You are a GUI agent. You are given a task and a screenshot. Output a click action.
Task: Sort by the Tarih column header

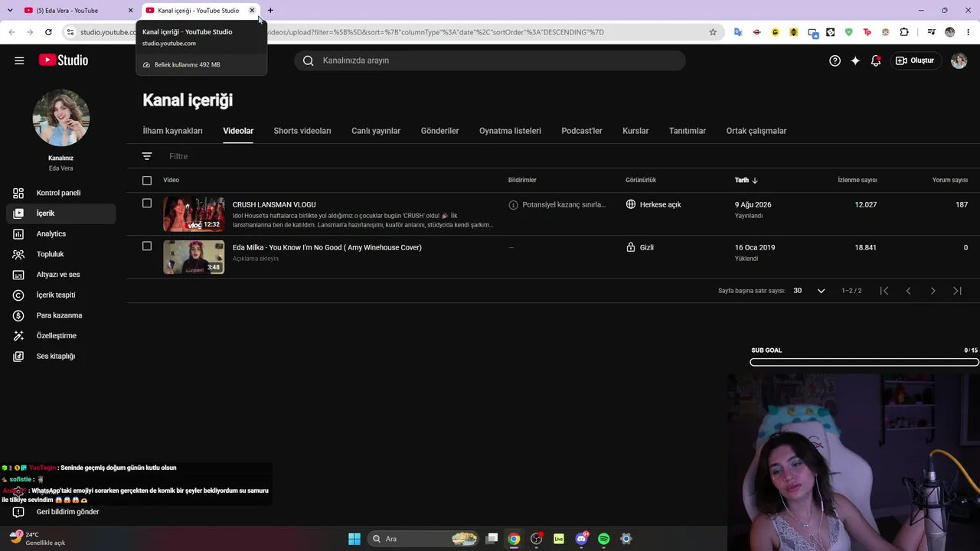click(746, 181)
